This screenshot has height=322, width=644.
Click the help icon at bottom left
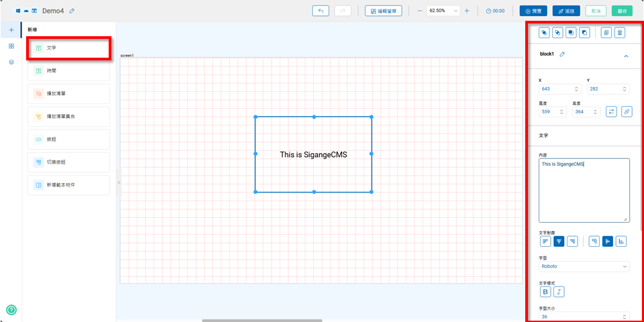(11, 309)
